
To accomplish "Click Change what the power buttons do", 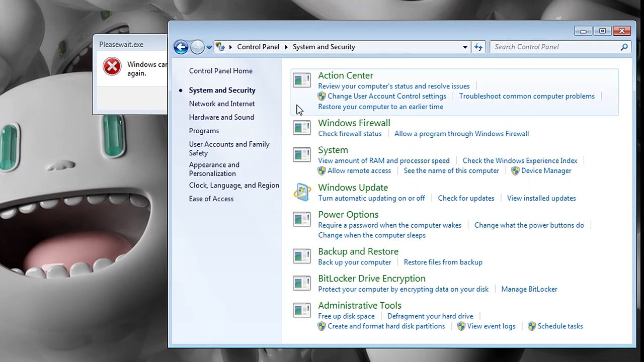I will point(529,225).
